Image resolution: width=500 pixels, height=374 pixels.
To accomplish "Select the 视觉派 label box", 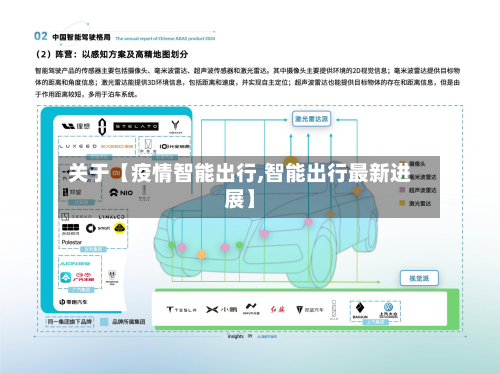I will (x=419, y=278).
